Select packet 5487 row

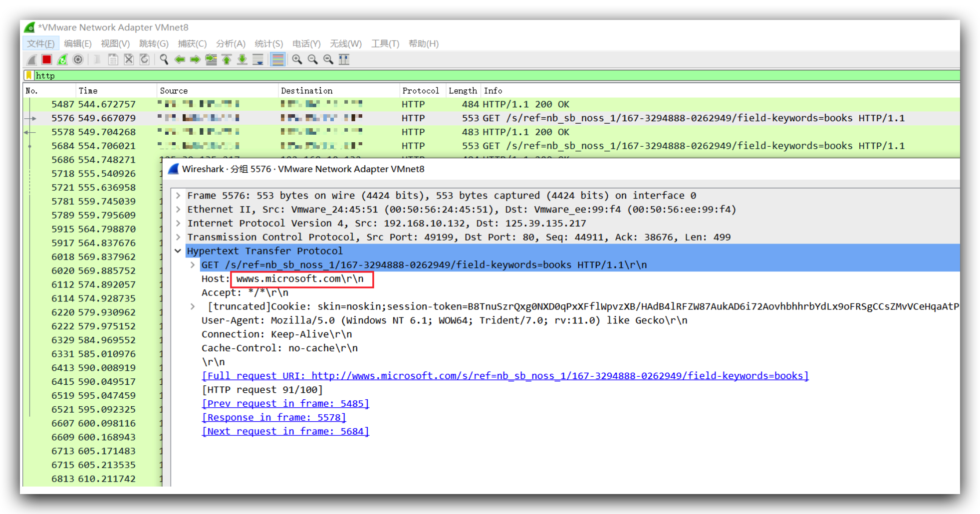tap(491, 104)
